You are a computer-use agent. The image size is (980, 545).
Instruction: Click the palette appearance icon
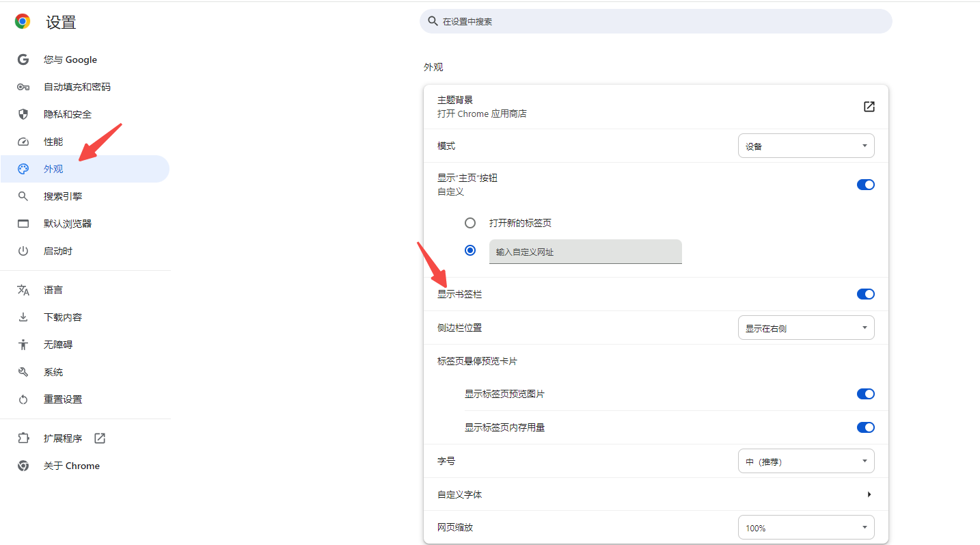[23, 169]
